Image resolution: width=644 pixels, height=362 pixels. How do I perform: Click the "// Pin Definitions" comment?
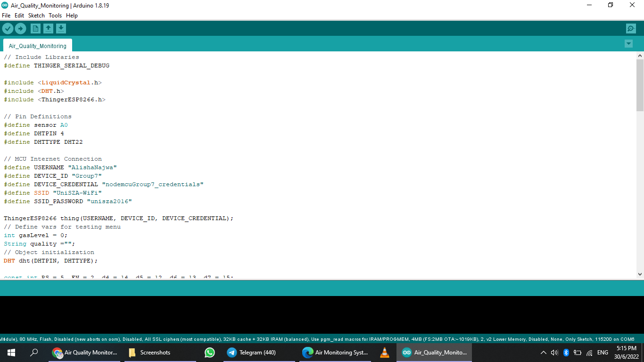point(38,116)
